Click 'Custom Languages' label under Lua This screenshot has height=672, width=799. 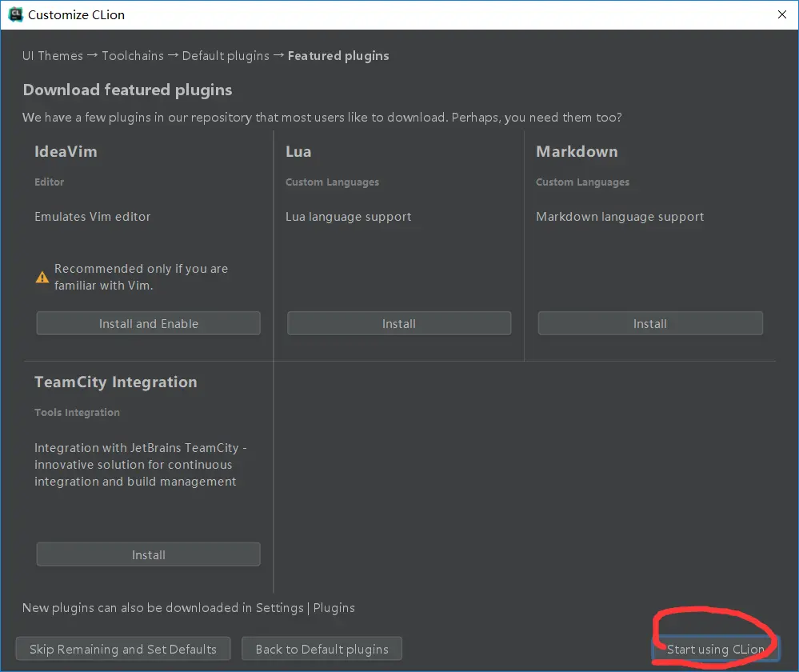tap(332, 182)
